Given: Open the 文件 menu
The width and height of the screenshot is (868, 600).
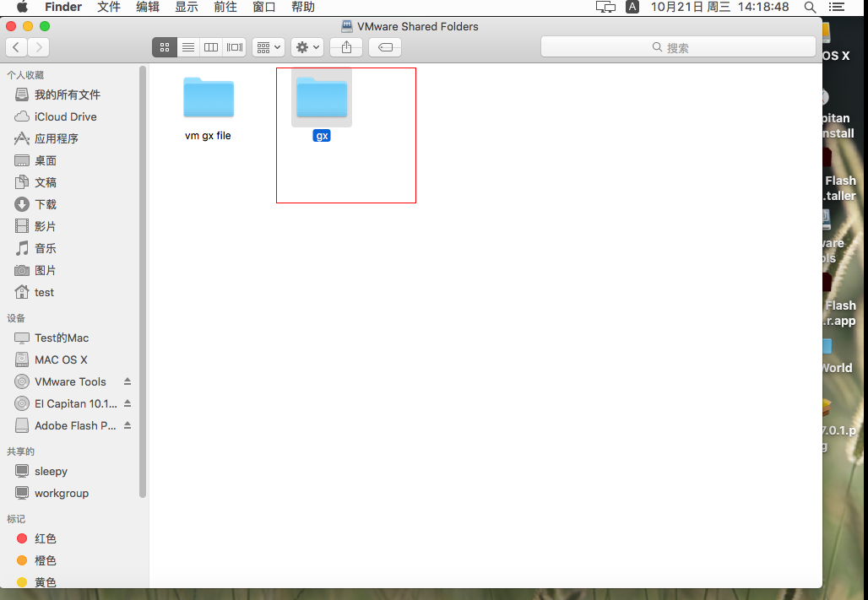Looking at the screenshot, I should [x=109, y=8].
